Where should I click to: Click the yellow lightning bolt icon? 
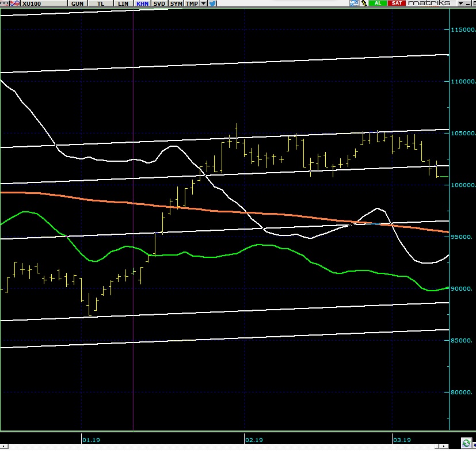[x=364, y=3]
